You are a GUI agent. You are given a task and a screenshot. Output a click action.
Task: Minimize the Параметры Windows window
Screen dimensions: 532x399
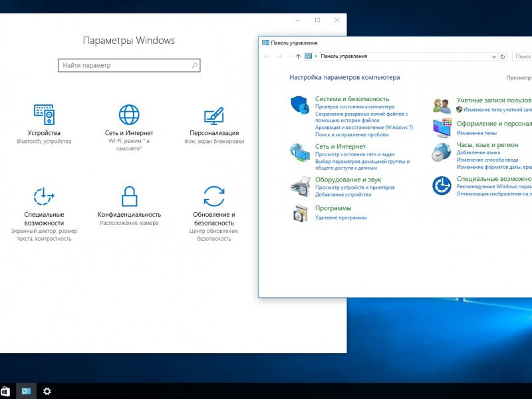tap(298, 20)
